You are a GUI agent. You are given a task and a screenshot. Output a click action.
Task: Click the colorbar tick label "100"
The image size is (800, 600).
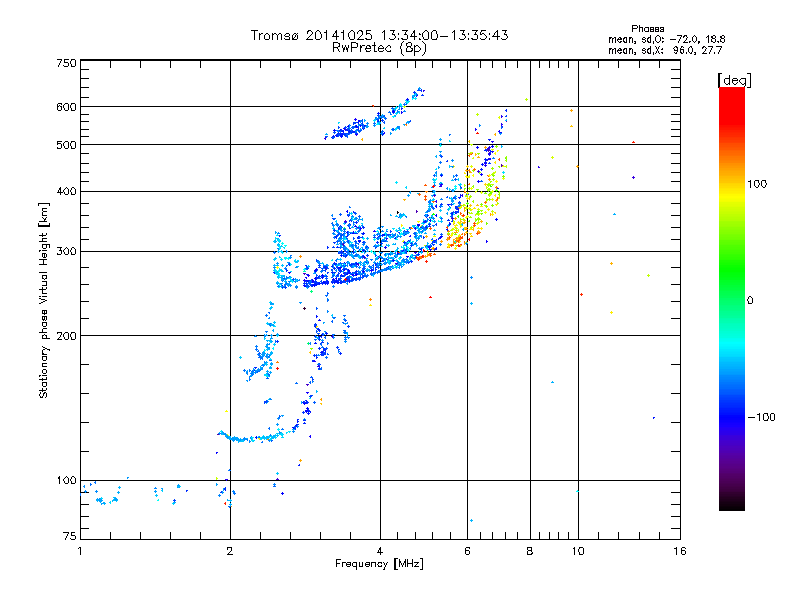pyautogui.click(x=757, y=184)
